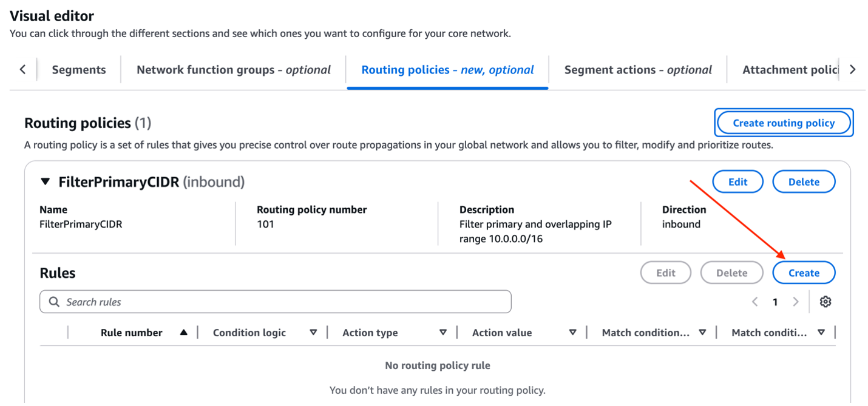Open the table preferences gear icon
The image size is (868, 406).
coord(826,301)
